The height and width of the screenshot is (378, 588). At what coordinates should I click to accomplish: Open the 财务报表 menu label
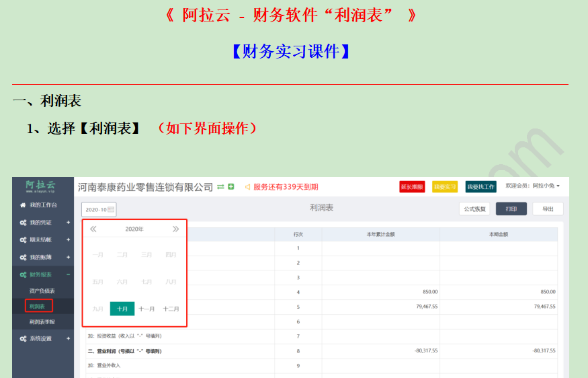(x=40, y=275)
